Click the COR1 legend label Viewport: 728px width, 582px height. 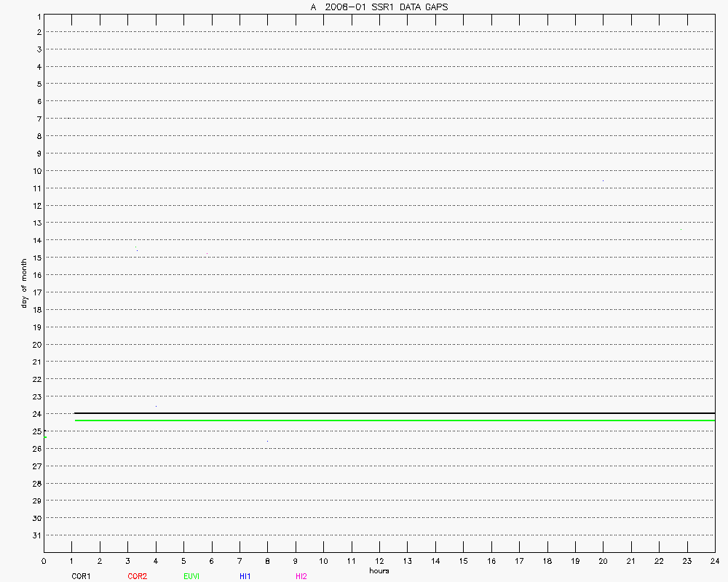tap(81, 576)
